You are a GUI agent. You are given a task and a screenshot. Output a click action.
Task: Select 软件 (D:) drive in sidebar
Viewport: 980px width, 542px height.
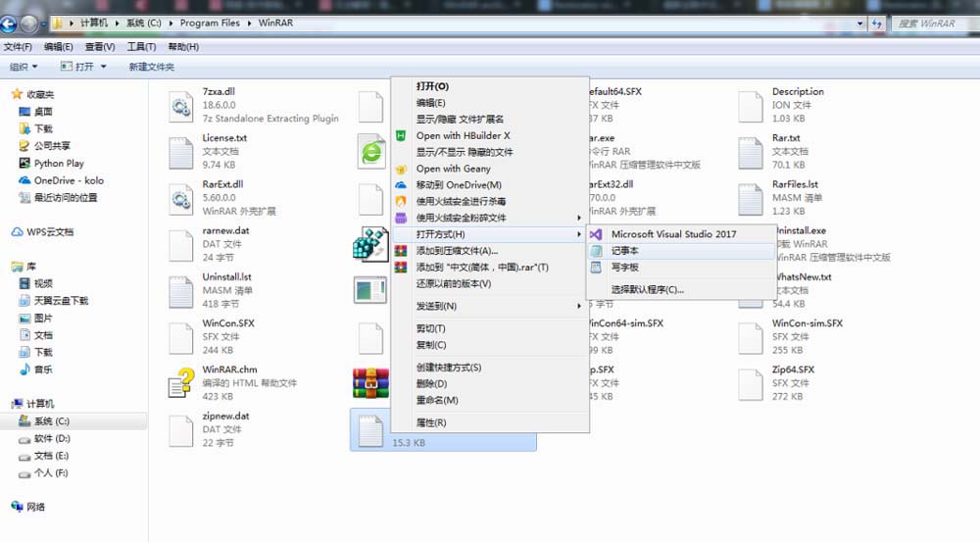52,439
